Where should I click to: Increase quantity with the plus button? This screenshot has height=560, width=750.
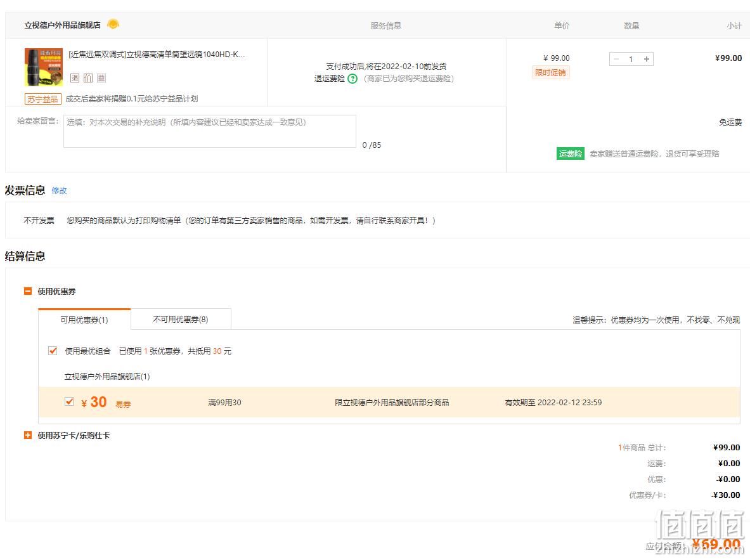point(647,59)
